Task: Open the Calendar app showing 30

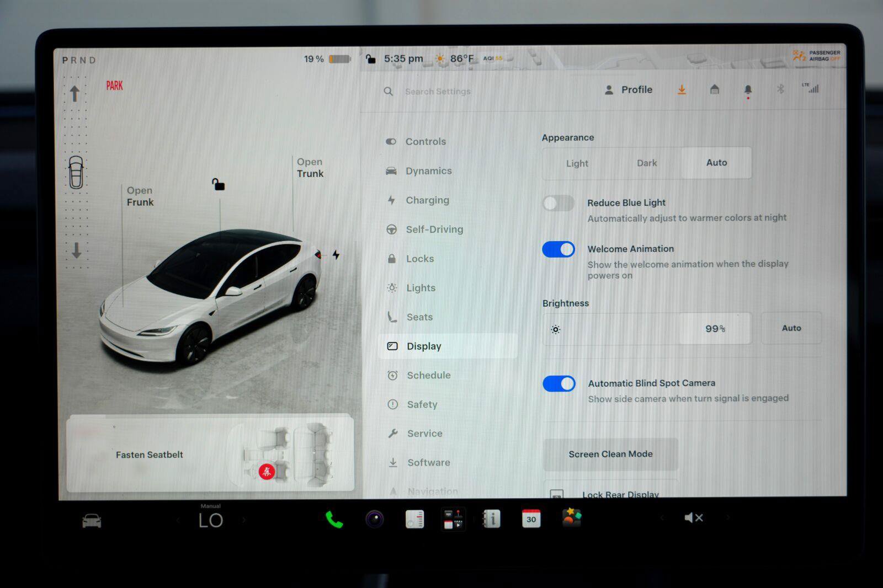Action: click(531, 518)
